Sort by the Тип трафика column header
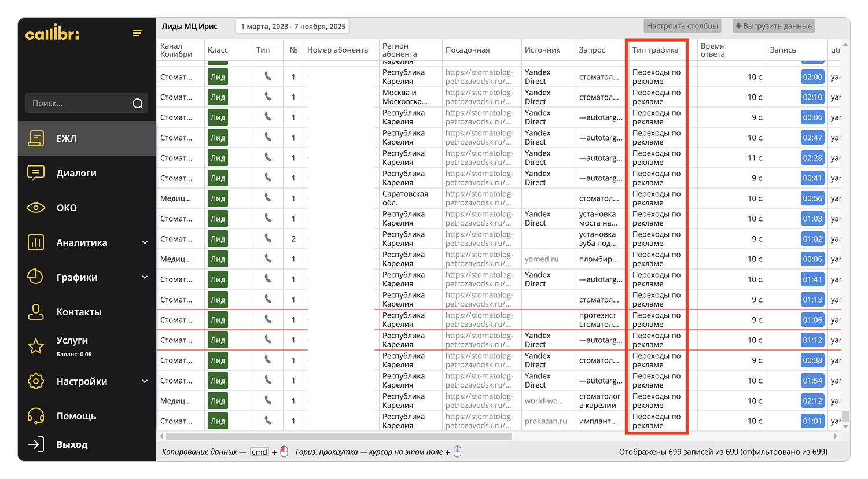Screen dimensions: 868x479 pos(655,50)
